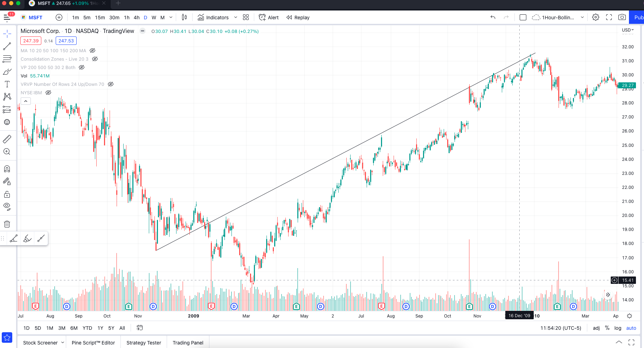This screenshot has height=348, width=644.
Task: Show the VRVP indicator eye icon
Action: point(111,84)
